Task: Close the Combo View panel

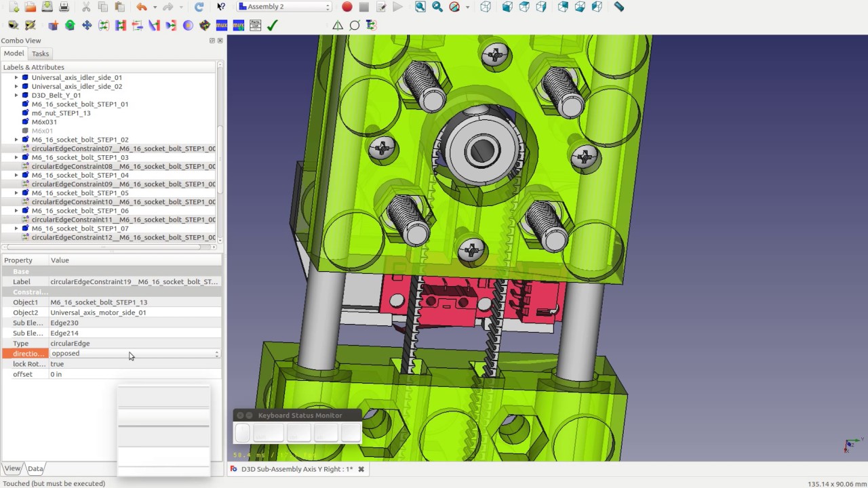Action: pyautogui.click(x=220, y=41)
